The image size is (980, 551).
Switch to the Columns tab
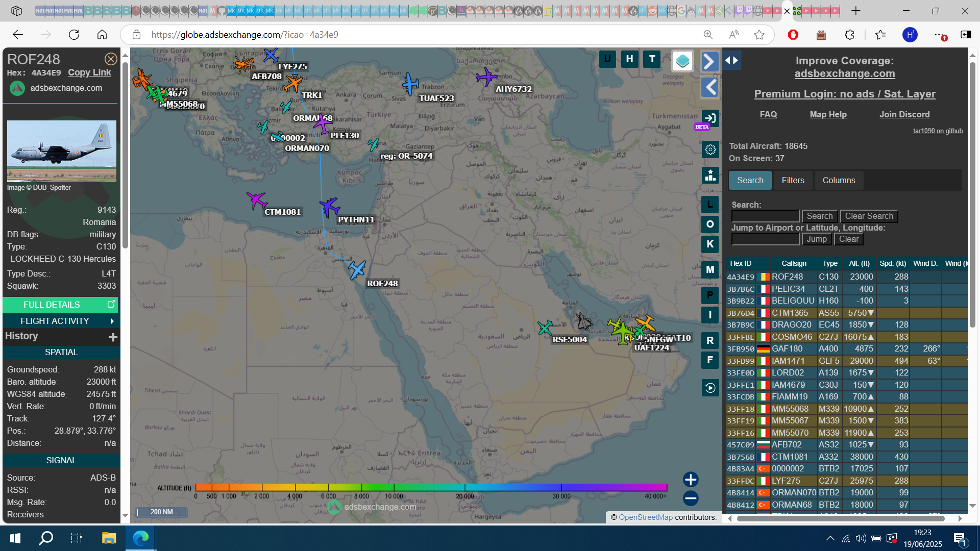[839, 181]
